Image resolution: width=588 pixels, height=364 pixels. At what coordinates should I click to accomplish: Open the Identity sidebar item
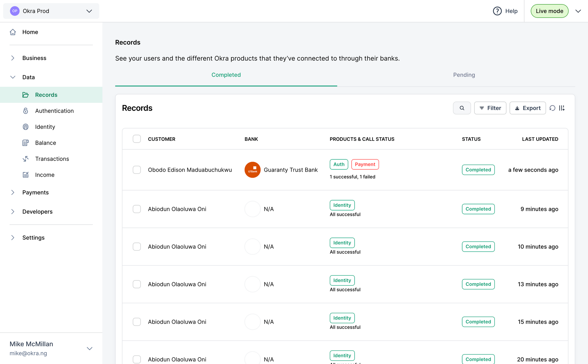tap(45, 127)
